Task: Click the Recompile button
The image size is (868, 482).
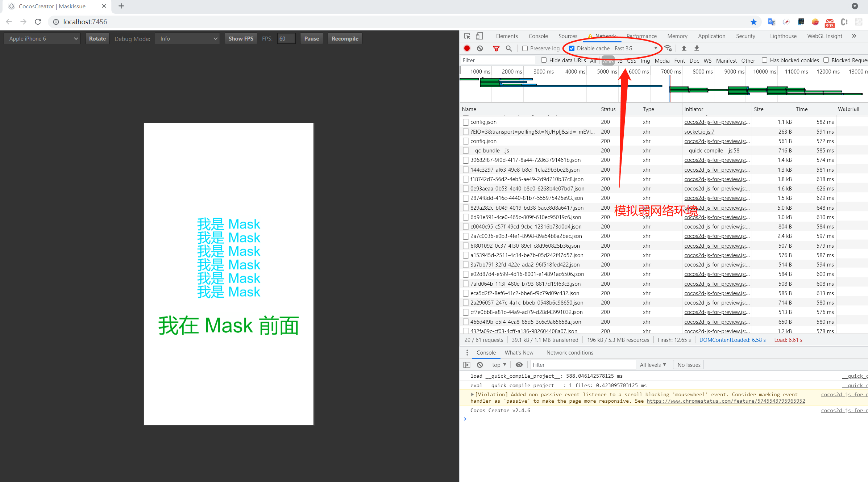Action: pyautogui.click(x=345, y=38)
